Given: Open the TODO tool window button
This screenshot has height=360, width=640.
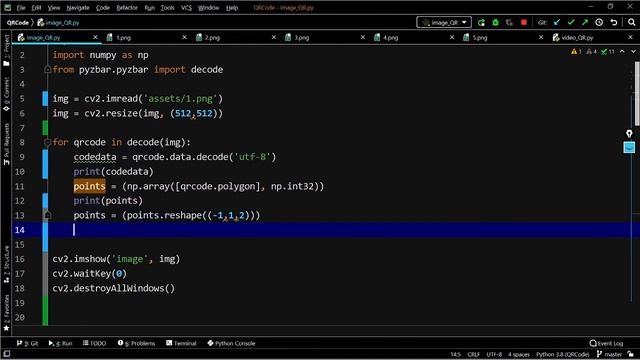Looking at the screenshot, I should click(94, 343).
